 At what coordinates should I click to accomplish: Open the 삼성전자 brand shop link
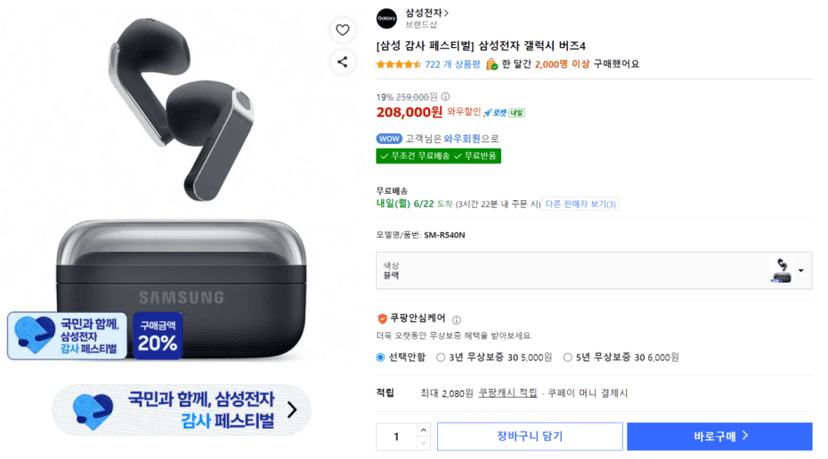coord(427,13)
